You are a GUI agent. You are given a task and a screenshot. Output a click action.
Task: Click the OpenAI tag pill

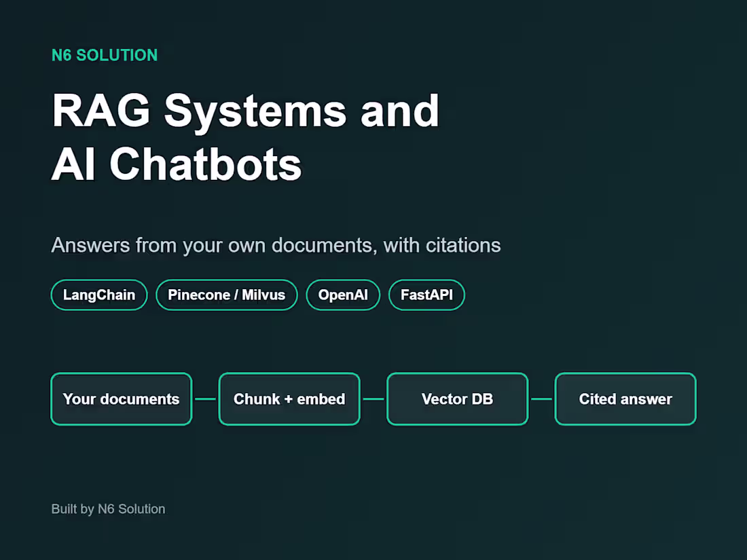click(x=343, y=295)
